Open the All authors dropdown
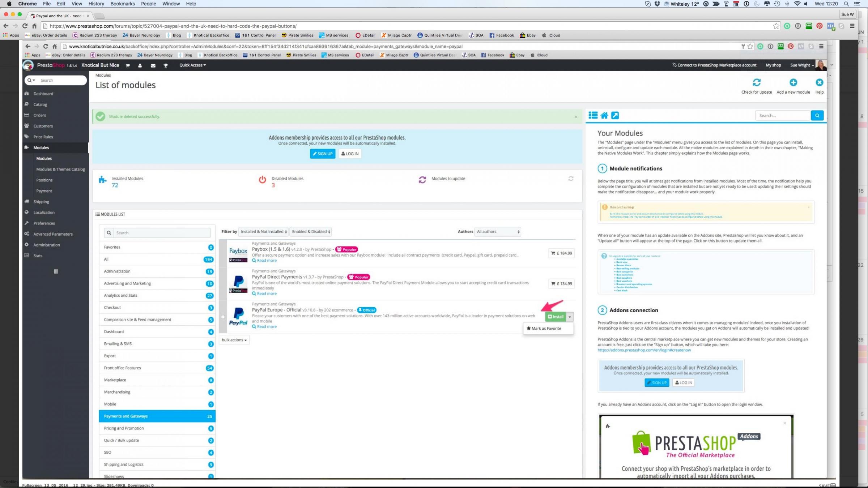The height and width of the screenshot is (488, 868). (x=498, y=232)
